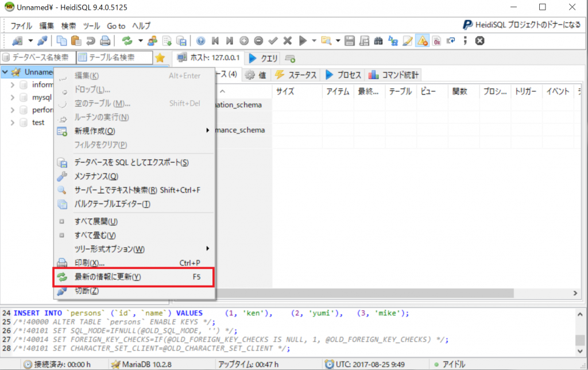The image size is (588, 370).
Task: Select メンテナンス in the context menu
Action: point(134,176)
